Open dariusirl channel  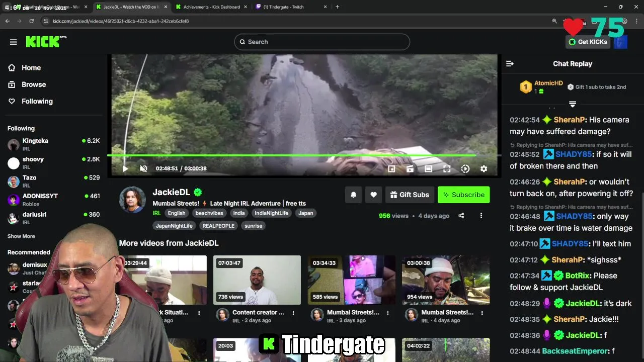54,218
